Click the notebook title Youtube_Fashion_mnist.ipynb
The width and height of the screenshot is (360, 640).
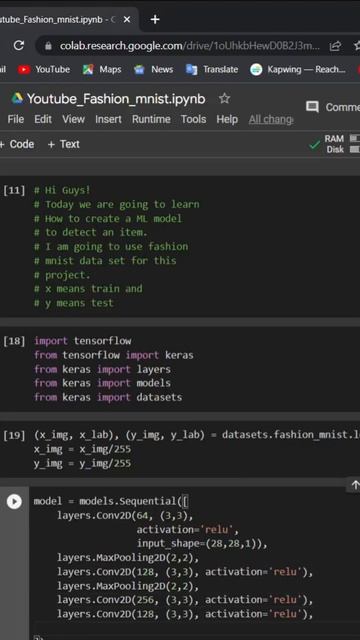point(116,99)
